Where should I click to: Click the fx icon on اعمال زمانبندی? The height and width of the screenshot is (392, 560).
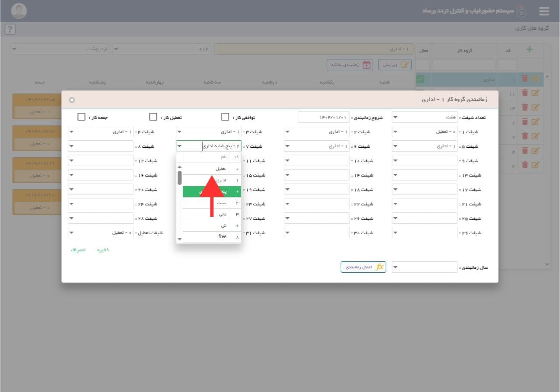380,267
